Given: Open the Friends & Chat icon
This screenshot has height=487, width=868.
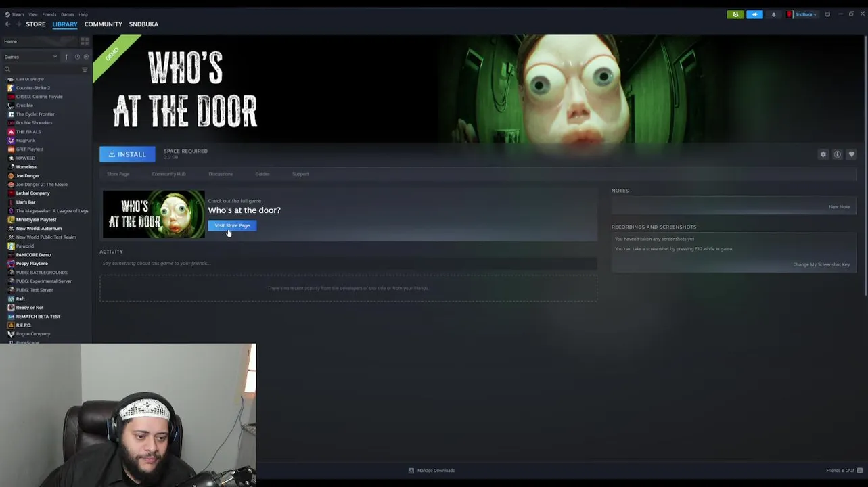Looking at the screenshot, I should (860, 471).
